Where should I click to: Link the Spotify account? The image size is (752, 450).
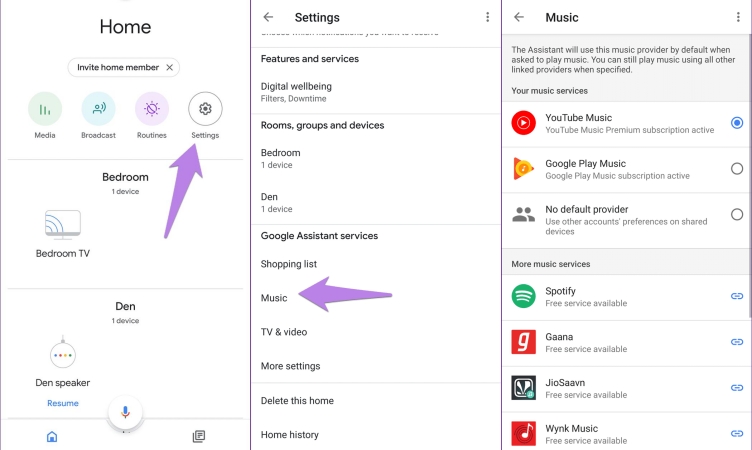tap(737, 296)
